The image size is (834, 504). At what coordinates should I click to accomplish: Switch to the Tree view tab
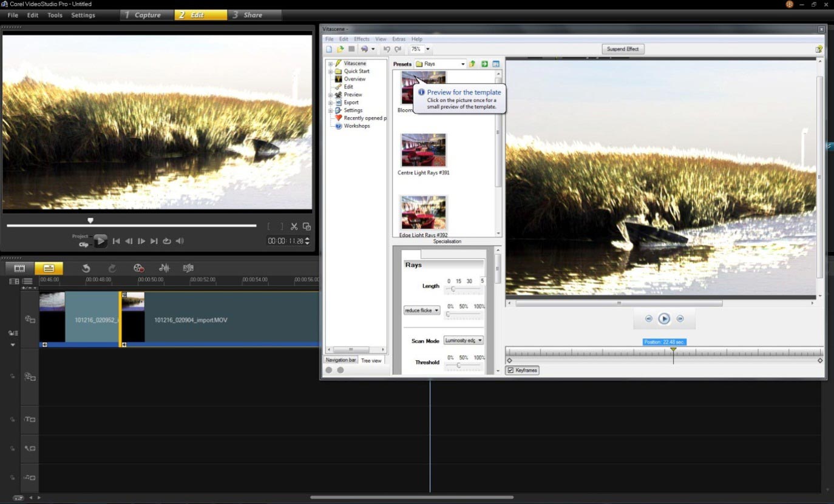click(371, 360)
